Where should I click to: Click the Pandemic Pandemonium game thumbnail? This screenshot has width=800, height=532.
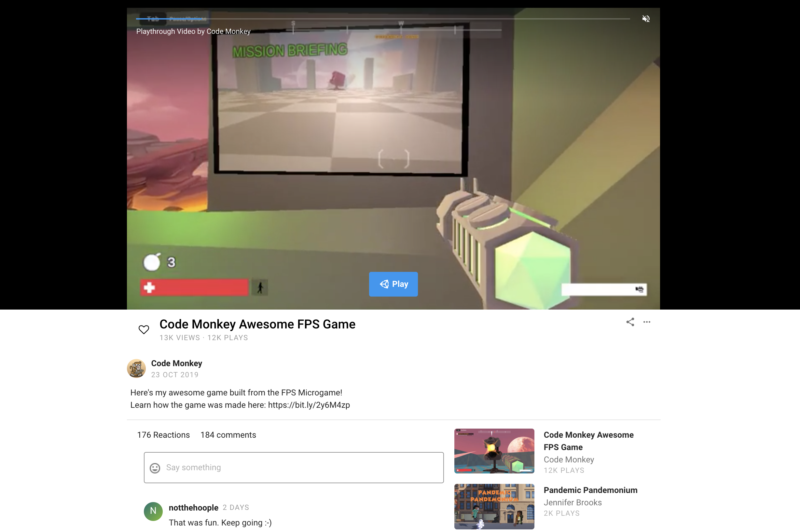pos(495,506)
